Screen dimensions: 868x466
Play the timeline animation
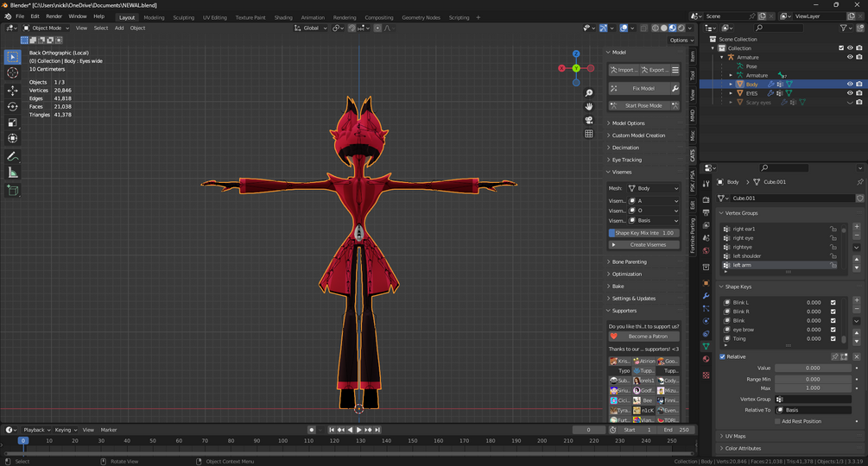tap(359, 430)
